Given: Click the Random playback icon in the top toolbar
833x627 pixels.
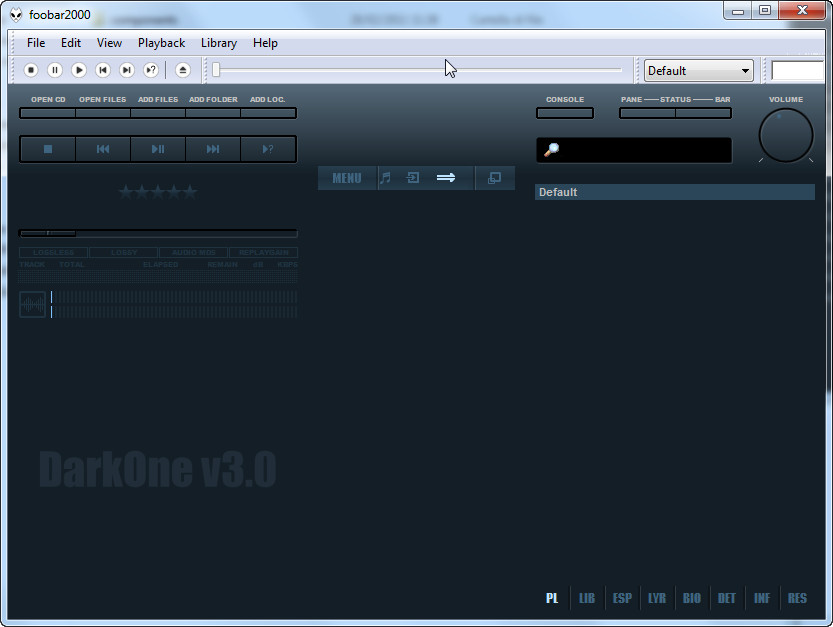Looking at the screenshot, I should point(151,70).
